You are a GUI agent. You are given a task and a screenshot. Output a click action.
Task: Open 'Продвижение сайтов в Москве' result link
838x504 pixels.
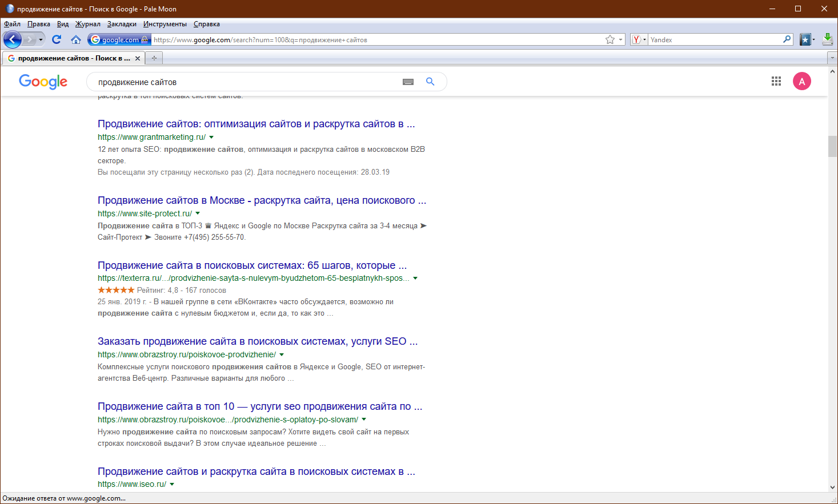click(x=262, y=200)
